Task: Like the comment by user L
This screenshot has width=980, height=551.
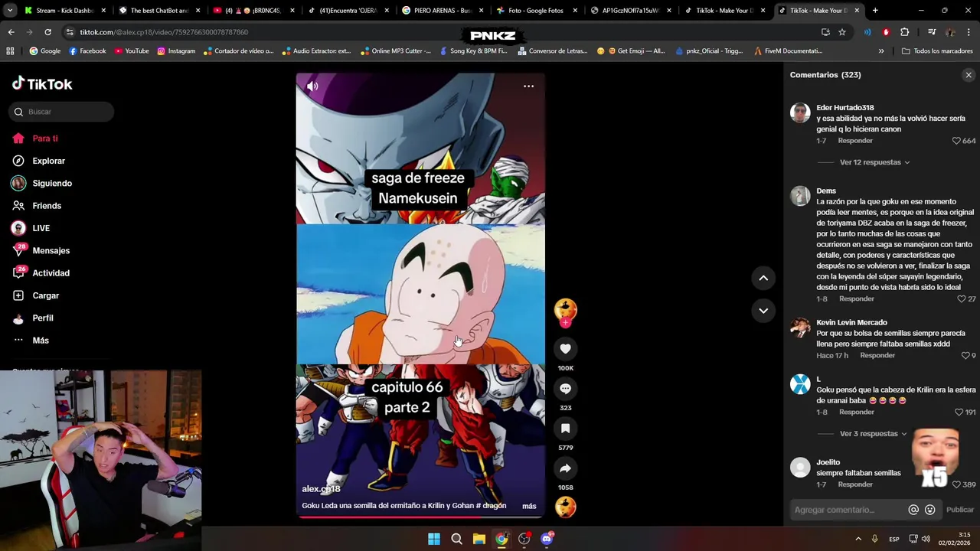Action: coord(959,412)
